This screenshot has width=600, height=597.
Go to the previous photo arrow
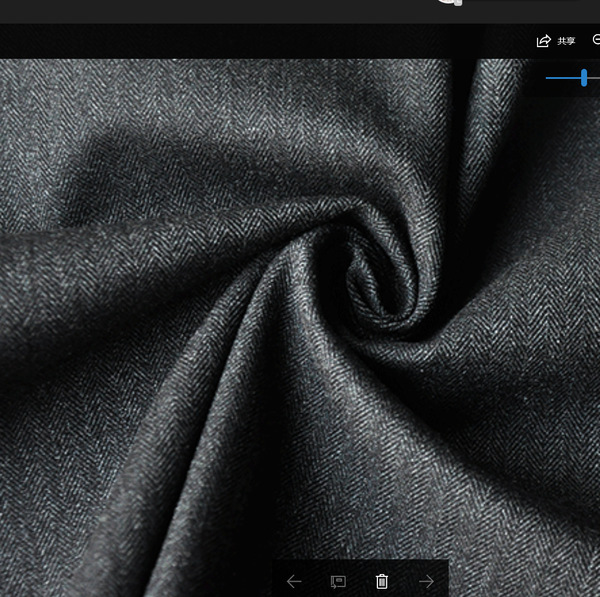pyautogui.click(x=294, y=581)
